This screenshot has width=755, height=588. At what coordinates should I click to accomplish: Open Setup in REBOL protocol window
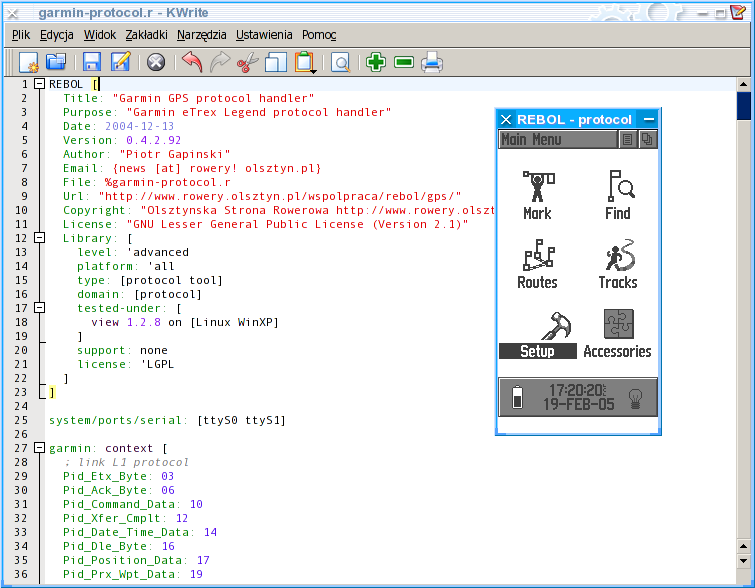(538, 334)
